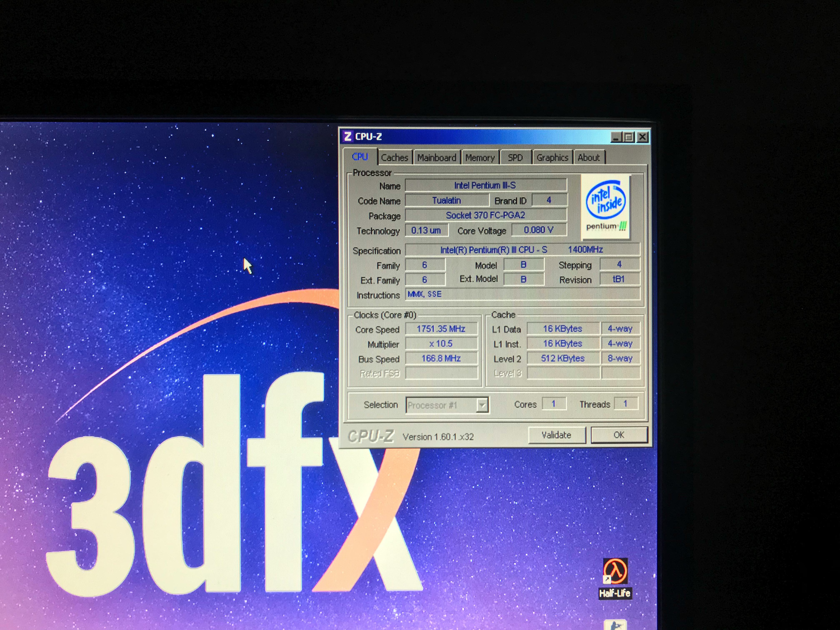Click the Specification field showing 1400MHz
840x630 pixels.
pyautogui.click(x=522, y=250)
